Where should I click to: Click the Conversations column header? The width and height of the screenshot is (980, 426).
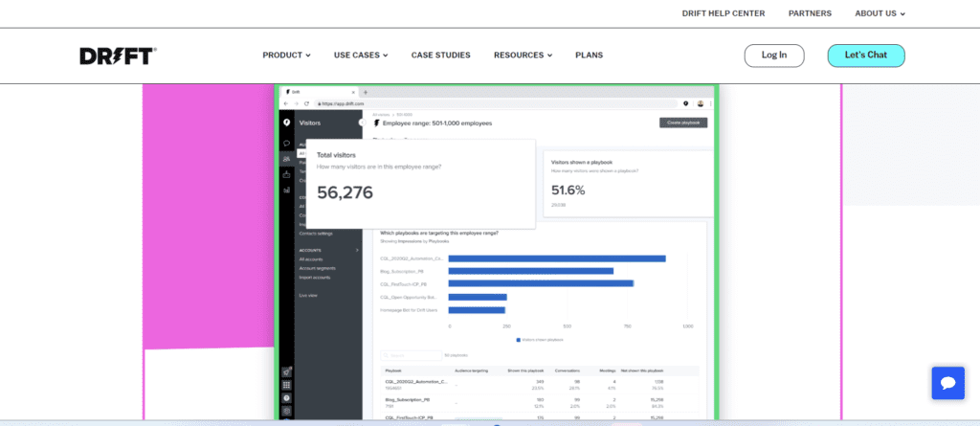pyautogui.click(x=568, y=370)
